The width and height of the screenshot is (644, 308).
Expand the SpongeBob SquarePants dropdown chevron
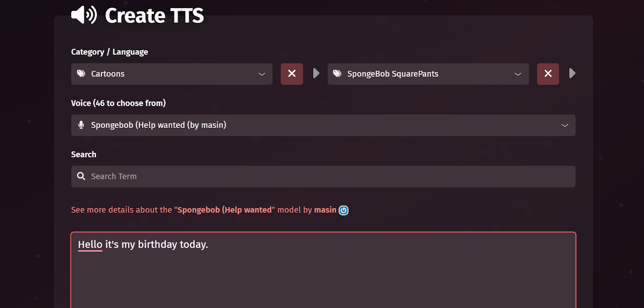tap(518, 74)
